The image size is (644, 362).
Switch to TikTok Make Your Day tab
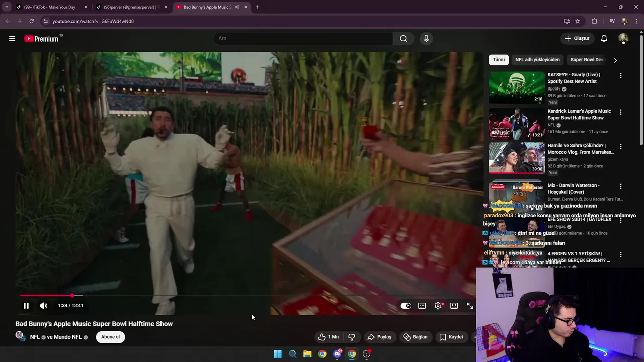point(51,7)
